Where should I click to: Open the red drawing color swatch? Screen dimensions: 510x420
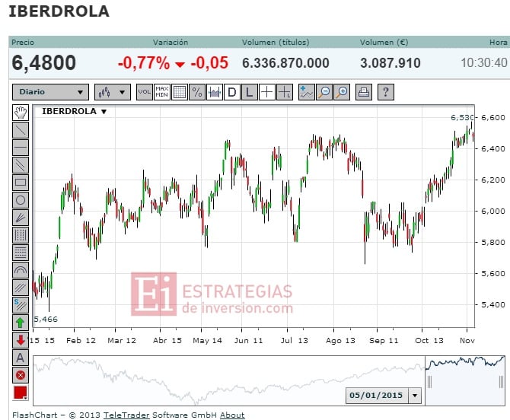tap(21, 393)
